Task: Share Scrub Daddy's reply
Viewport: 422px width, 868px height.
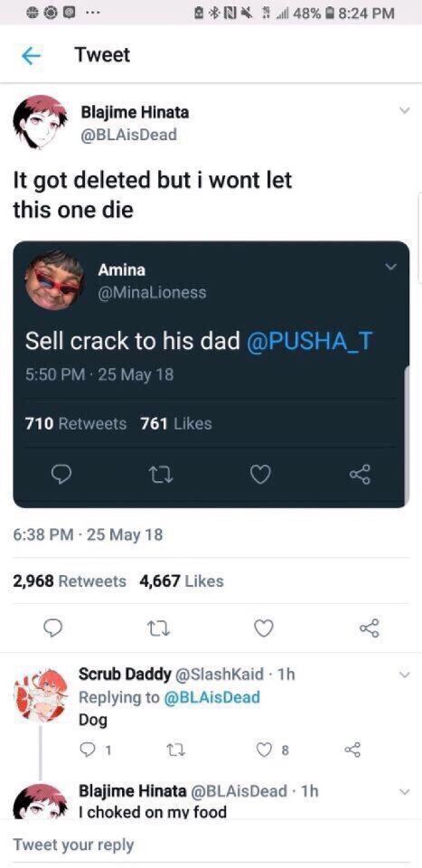Action: point(352,750)
